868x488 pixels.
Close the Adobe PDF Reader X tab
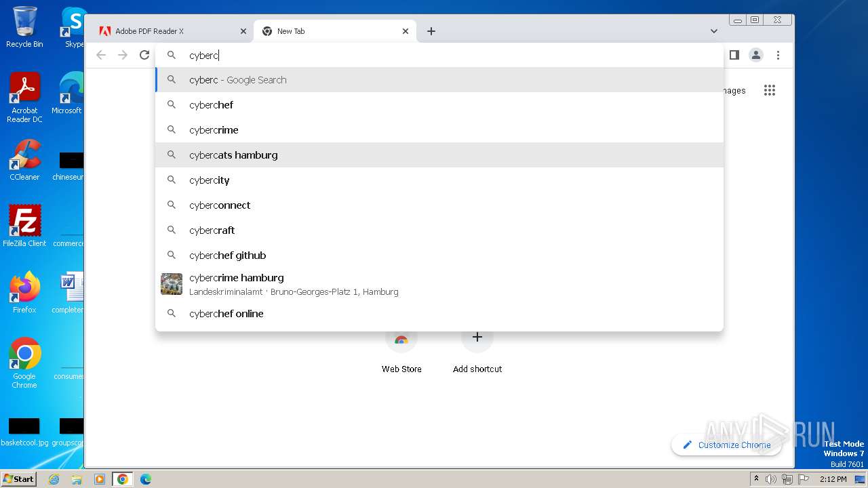[243, 31]
